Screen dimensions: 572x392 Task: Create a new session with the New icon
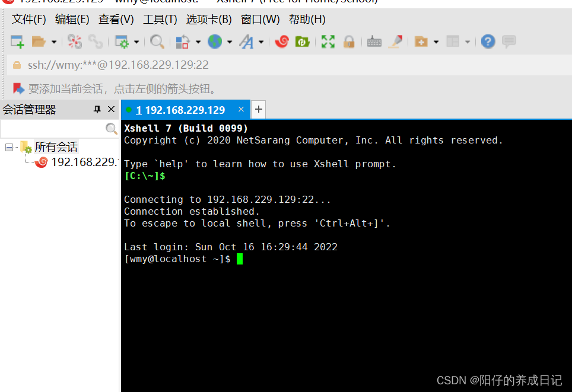click(17, 42)
